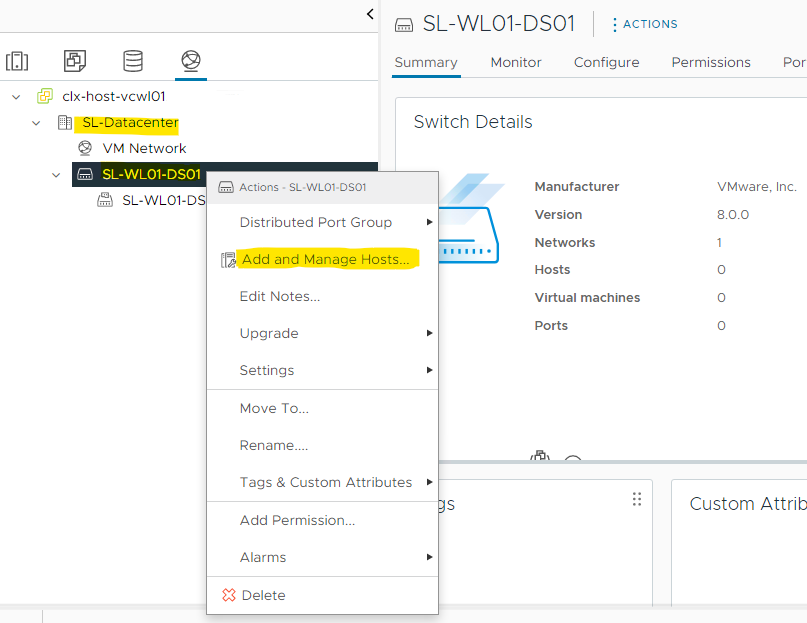The image size is (807, 623).
Task: Click the Switch Details card heading
Action: pos(472,122)
